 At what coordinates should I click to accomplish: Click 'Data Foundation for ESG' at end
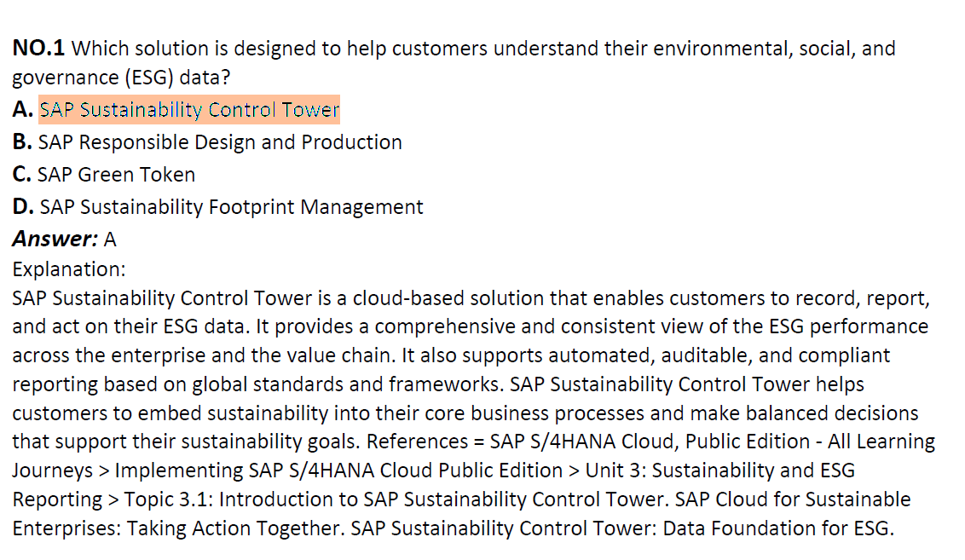pos(776,528)
